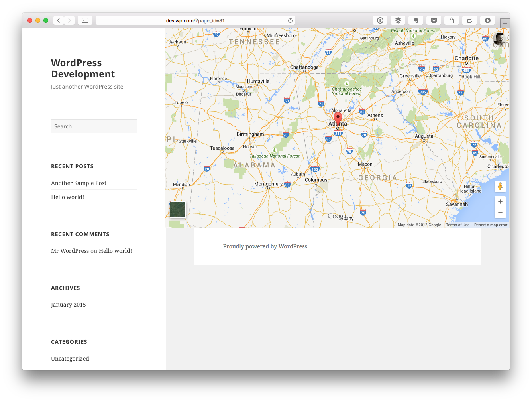
Task: Click the Search field in the sidebar
Action: click(x=94, y=126)
